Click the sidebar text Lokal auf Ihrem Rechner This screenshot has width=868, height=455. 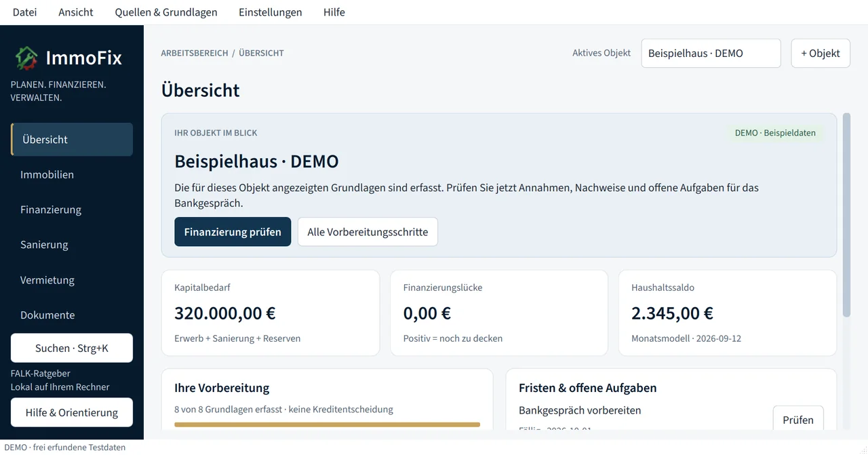point(60,387)
